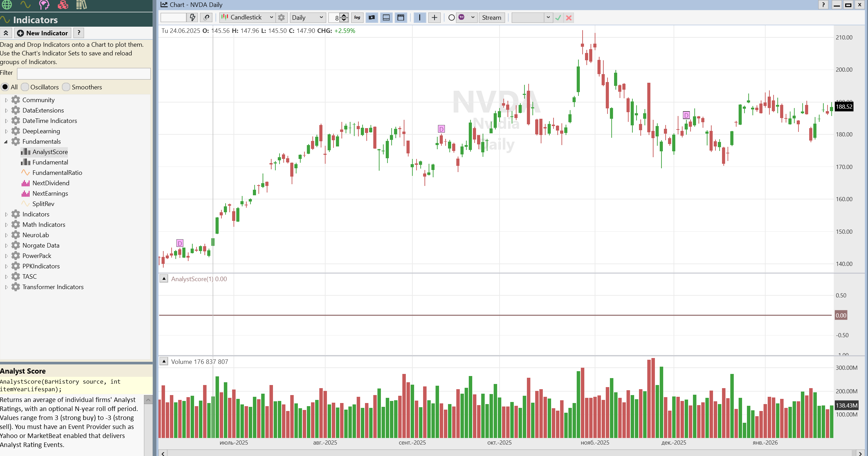Screen dimensions: 868x456
Task: Select the FundamentalRatio indicator item
Action: pos(57,173)
